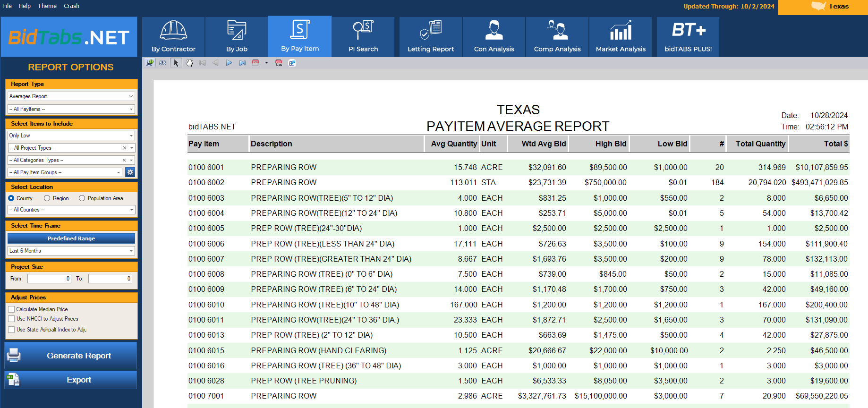Open bidTABS PLUS! module

tap(688, 37)
